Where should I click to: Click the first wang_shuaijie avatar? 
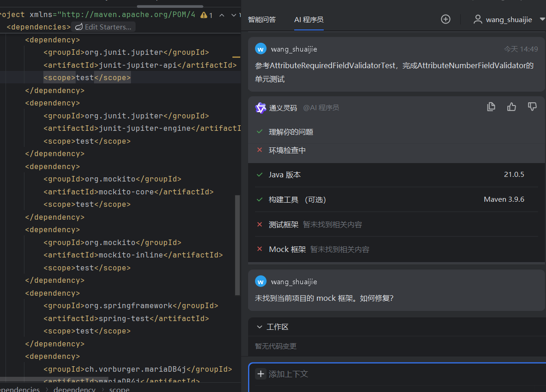(x=261, y=49)
